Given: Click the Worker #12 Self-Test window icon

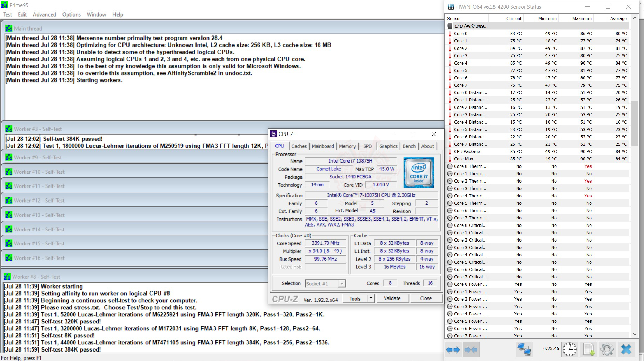Looking at the screenshot, I should coord(9,201).
